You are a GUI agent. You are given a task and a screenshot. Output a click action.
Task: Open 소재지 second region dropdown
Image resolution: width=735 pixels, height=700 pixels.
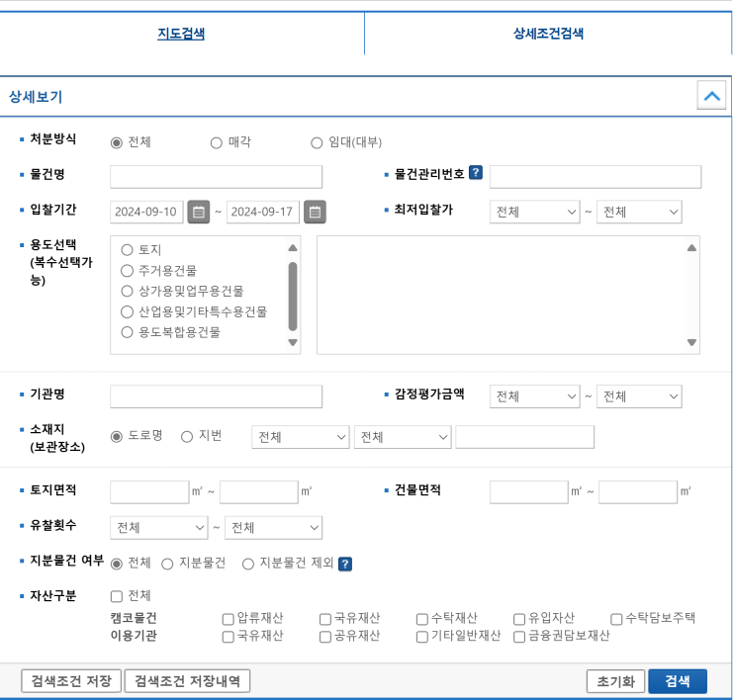[403, 437]
